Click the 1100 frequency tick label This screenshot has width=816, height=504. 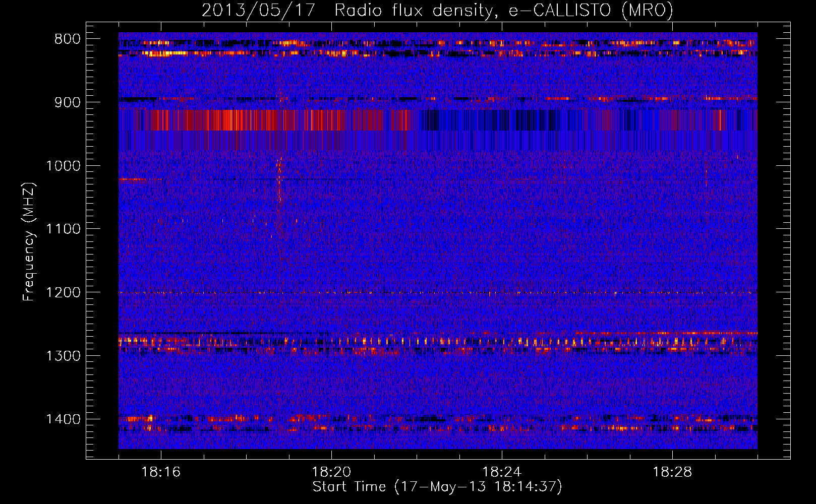point(63,229)
